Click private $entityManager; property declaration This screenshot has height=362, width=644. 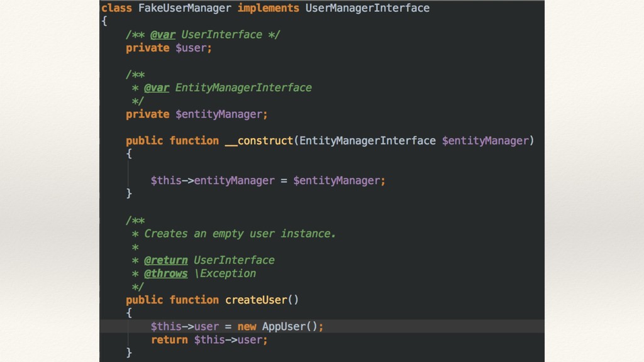[197, 114]
